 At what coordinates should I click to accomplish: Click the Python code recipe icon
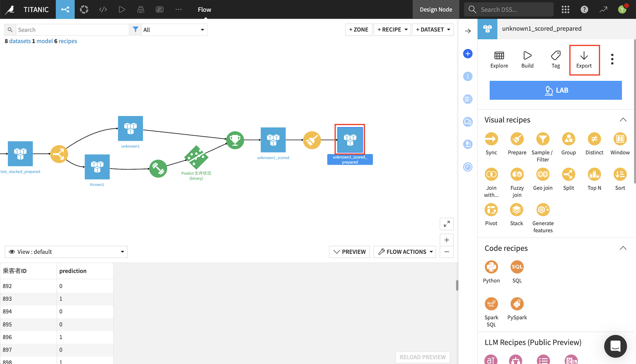(491, 267)
